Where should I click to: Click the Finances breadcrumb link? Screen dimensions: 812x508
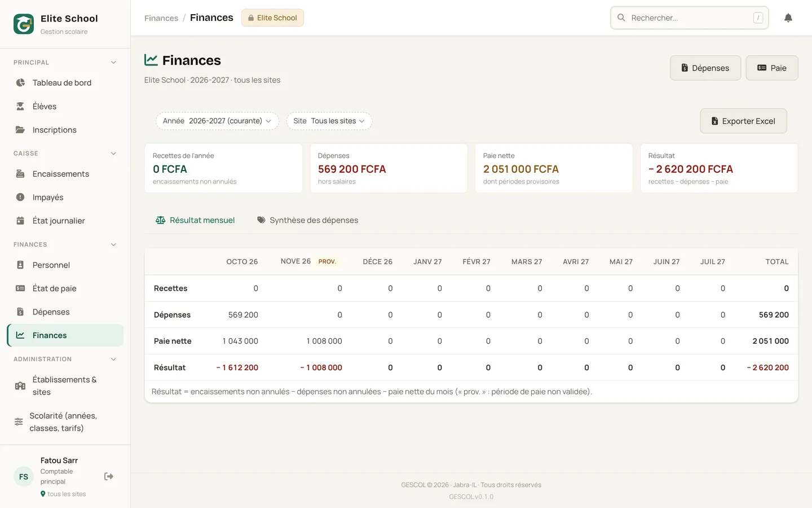pyautogui.click(x=161, y=18)
